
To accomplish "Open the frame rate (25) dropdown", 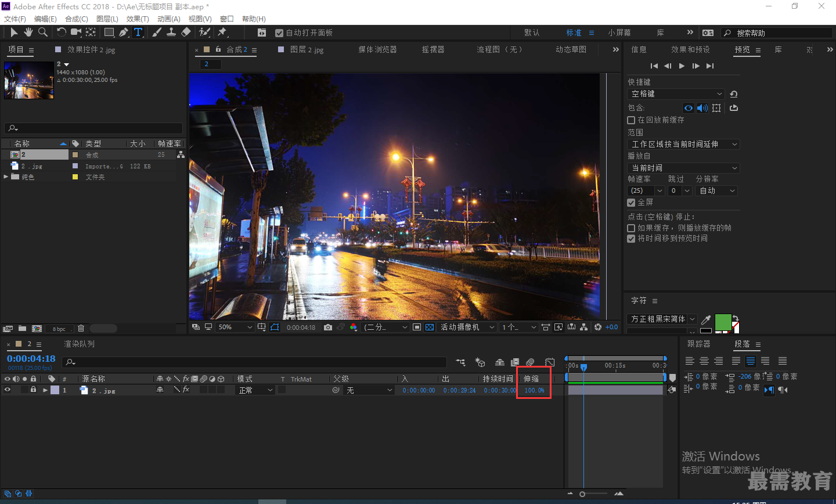I will pyautogui.click(x=646, y=191).
